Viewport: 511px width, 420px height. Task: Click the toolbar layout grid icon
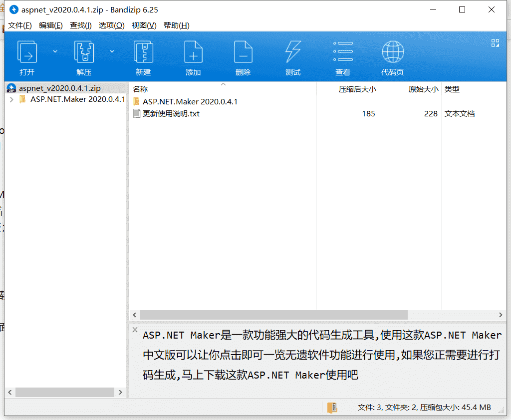(495, 43)
